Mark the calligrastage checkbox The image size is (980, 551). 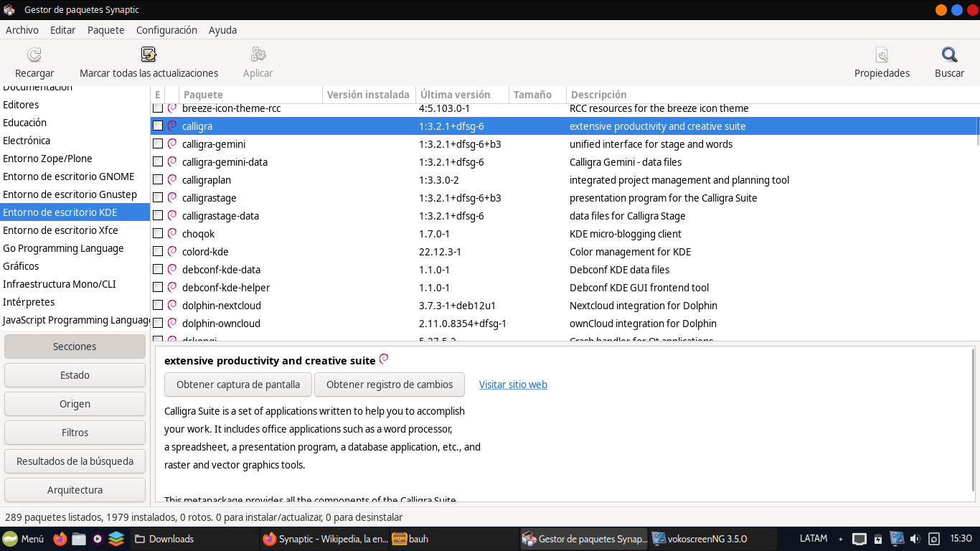click(158, 197)
